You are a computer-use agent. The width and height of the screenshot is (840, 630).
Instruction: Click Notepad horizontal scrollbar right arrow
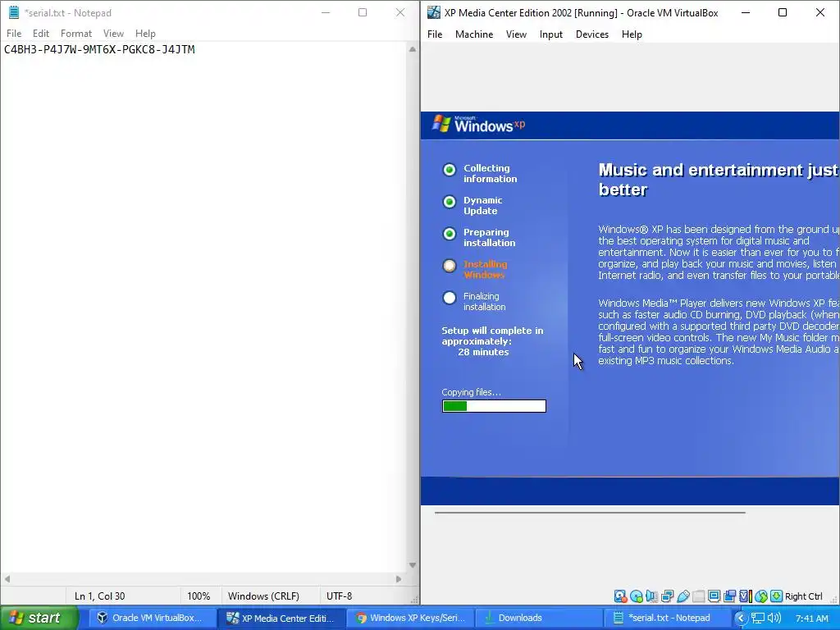[x=399, y=578]
